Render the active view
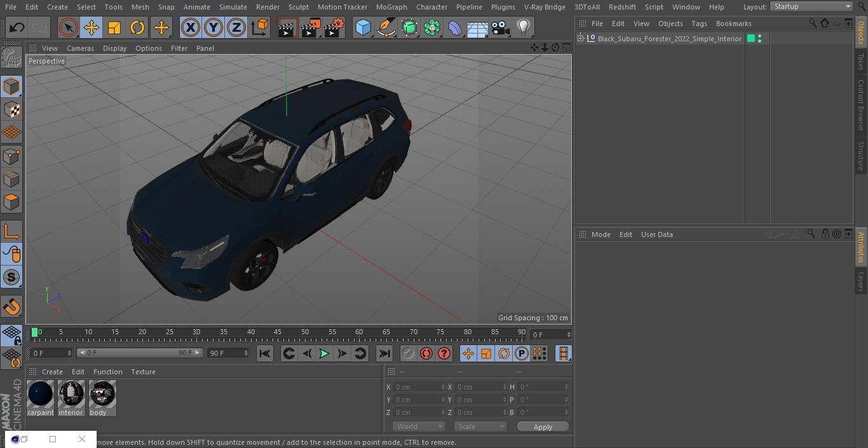868x448 pixels. [x=288, y=27]
